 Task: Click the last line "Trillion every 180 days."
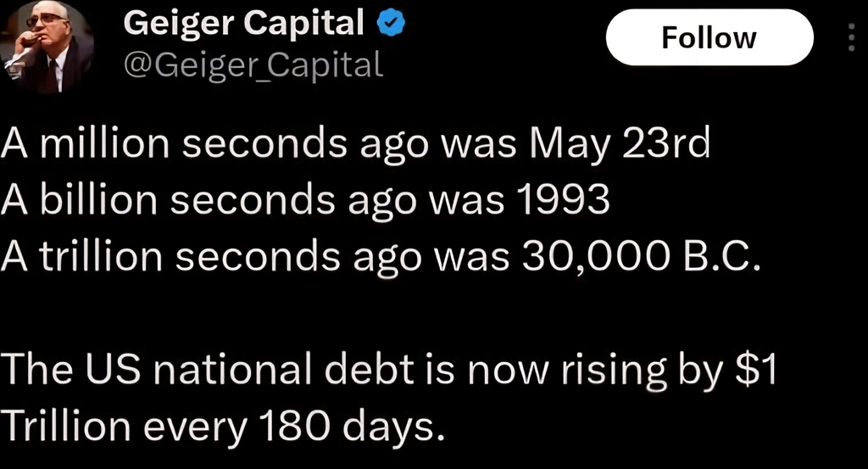click(222, 427)
